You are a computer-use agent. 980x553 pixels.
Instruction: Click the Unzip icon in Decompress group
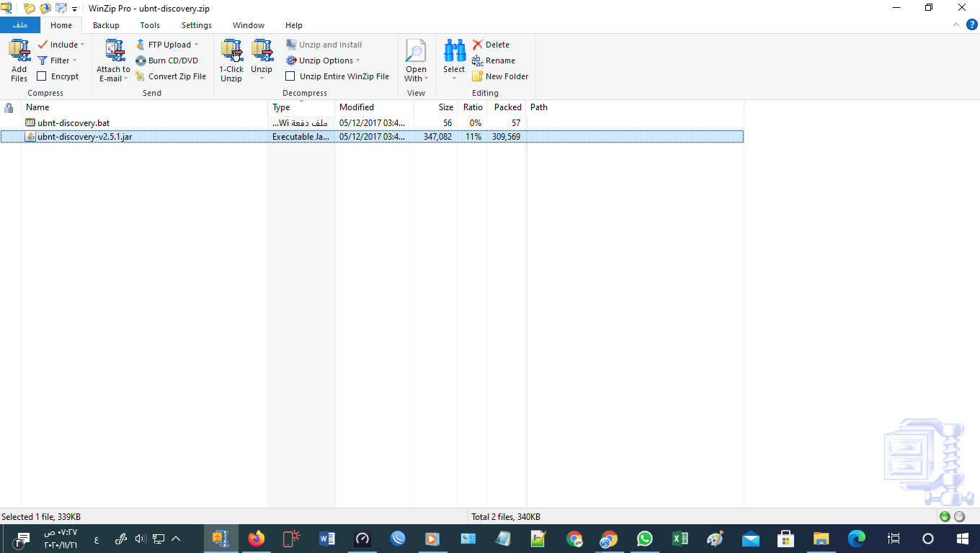pos(262,50)
